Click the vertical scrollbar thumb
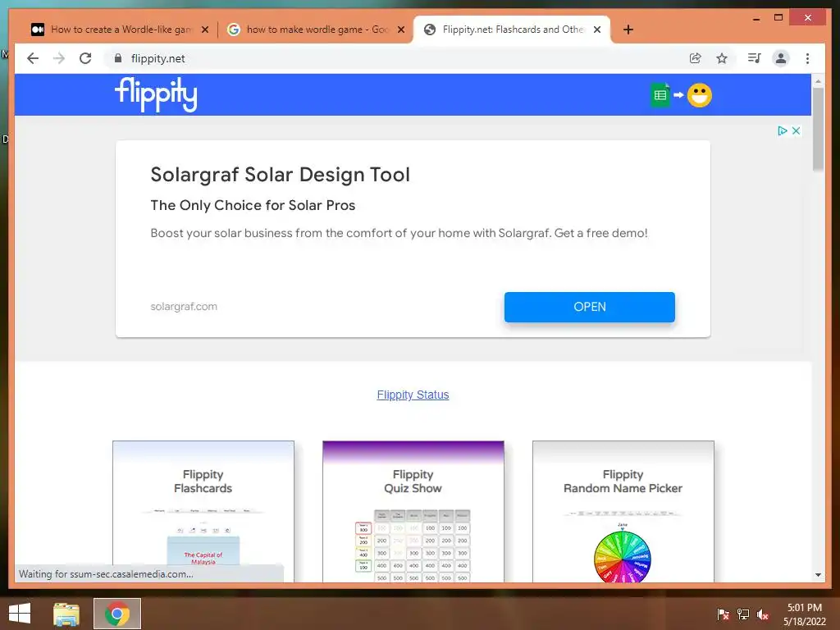Screen dimensions: 840x630 (x=818, y=129)
